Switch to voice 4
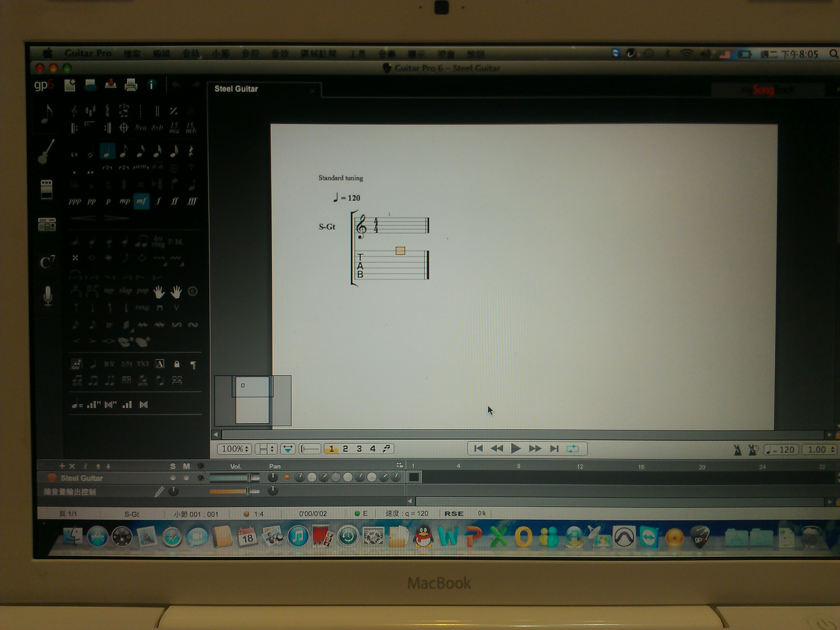The image size is (840, 630). (x=373, y=449)
